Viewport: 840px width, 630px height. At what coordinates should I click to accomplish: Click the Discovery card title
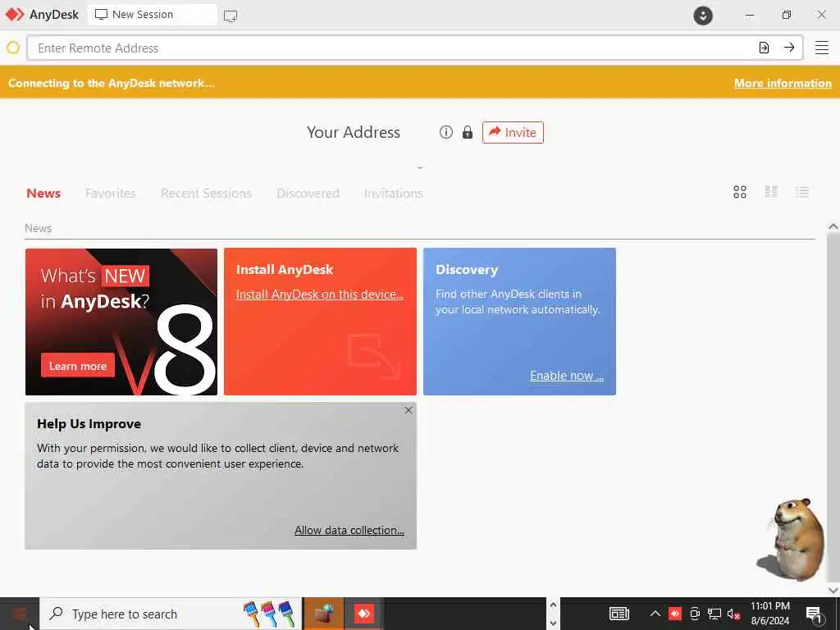coord(467,269)
